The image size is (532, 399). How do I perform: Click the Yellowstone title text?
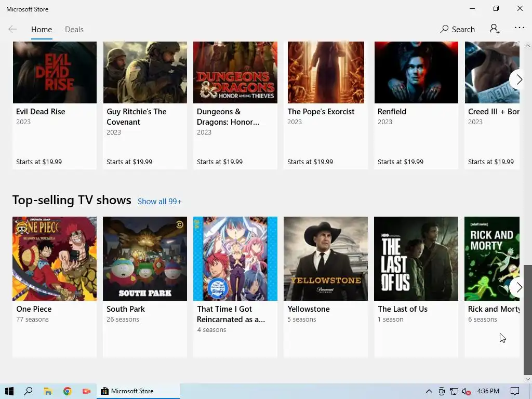[x=309, y=309]
